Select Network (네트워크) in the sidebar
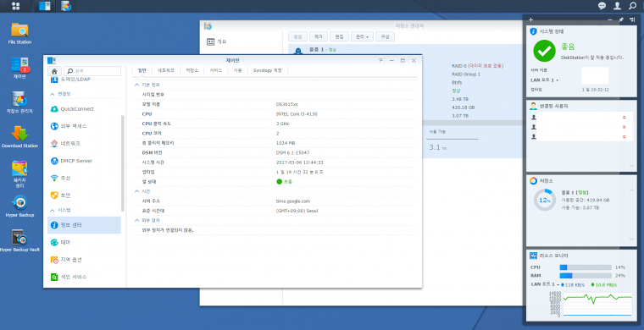The height and width of the screenshot is (330, 644). click(x=84, y=144)
